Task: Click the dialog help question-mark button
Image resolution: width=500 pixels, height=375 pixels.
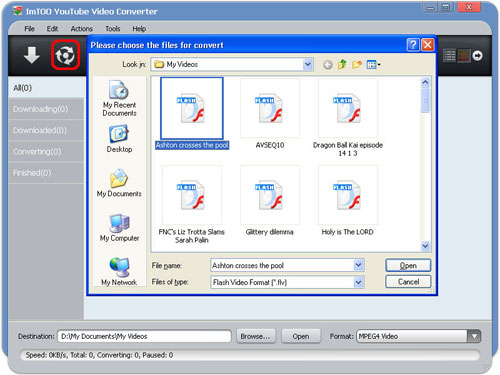Action: (413, 45)
